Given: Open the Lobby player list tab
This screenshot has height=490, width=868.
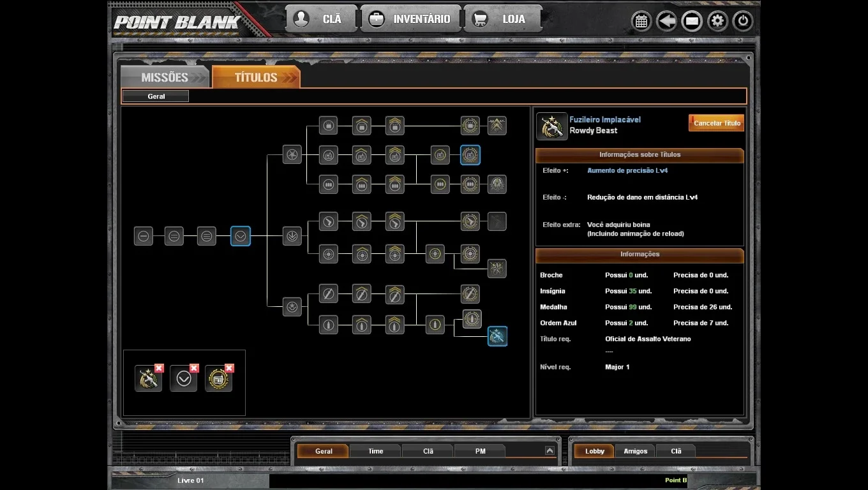Looking at the screenshot, I should (594, 451).
